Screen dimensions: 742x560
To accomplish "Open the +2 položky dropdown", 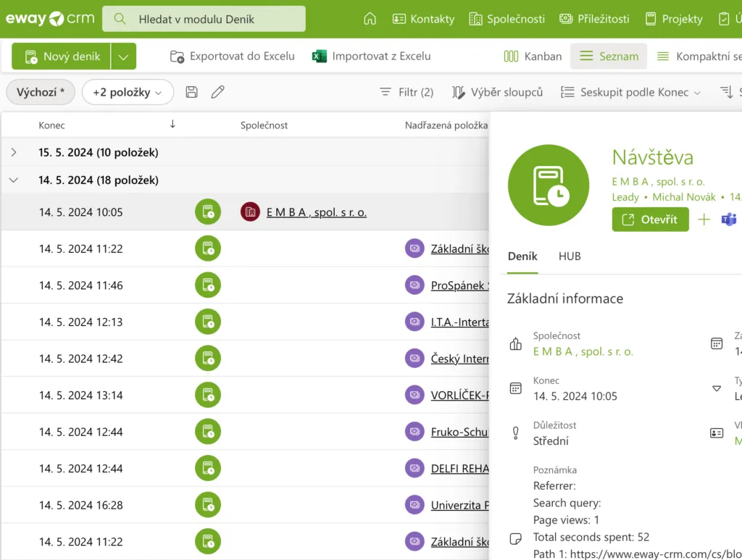I will click(128, 92).
